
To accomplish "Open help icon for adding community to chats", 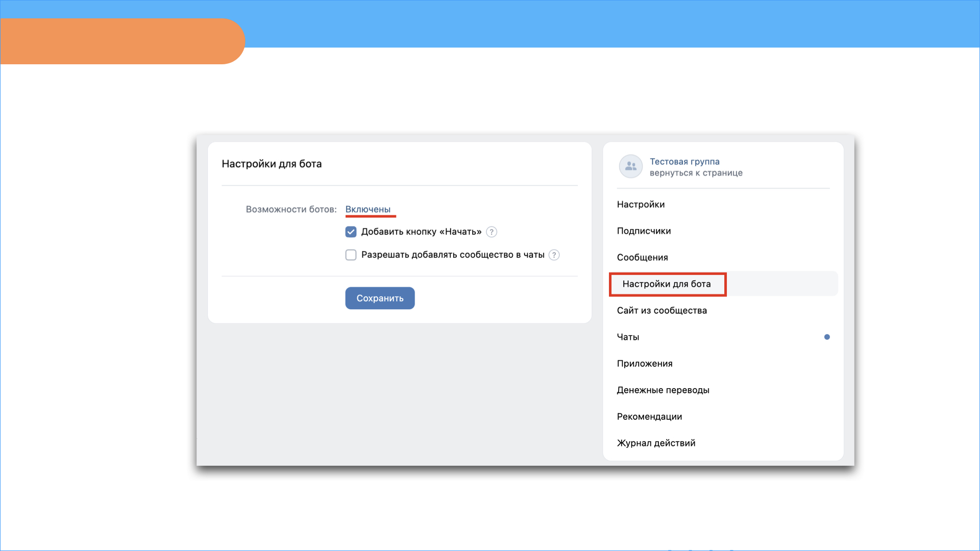I will pyautogui.click(x=554, y=255).
